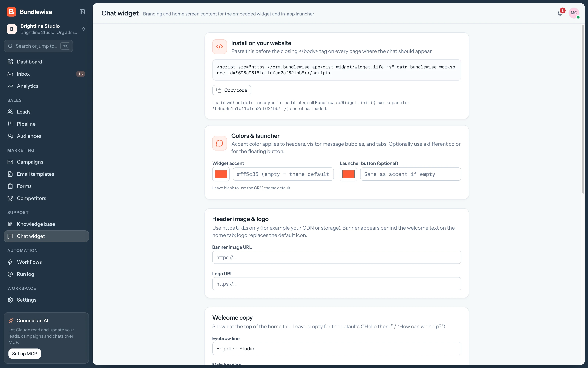Open the MC user avatar menu
This screenshot has width=588, height=368.
574,13
